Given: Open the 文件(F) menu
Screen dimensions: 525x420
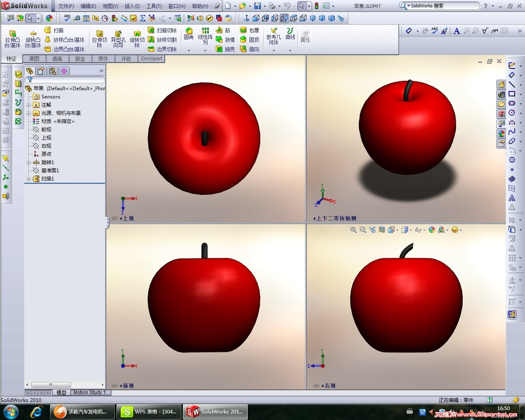Looking at the screenshot, I should click(x=66, y=6).
